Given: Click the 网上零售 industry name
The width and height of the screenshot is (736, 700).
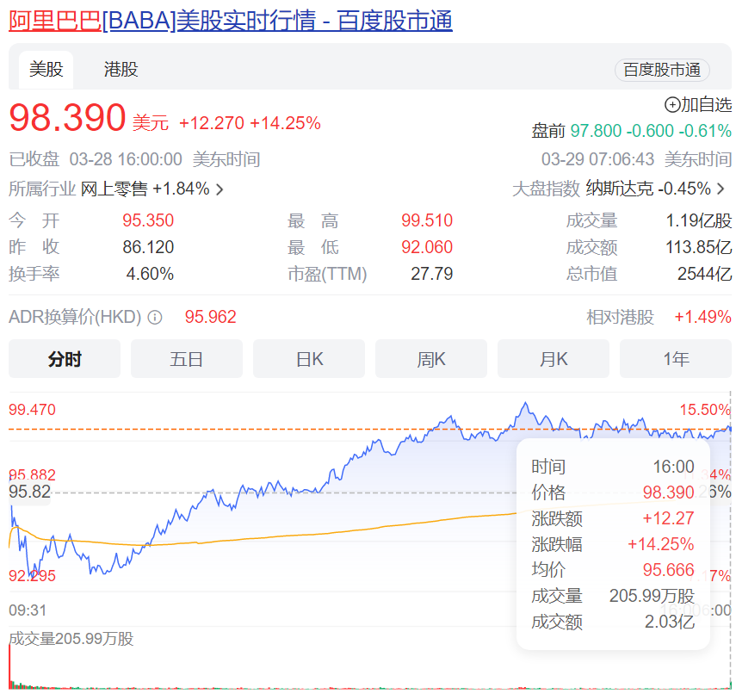Looking at the screenshot, I should coord(114,189).
